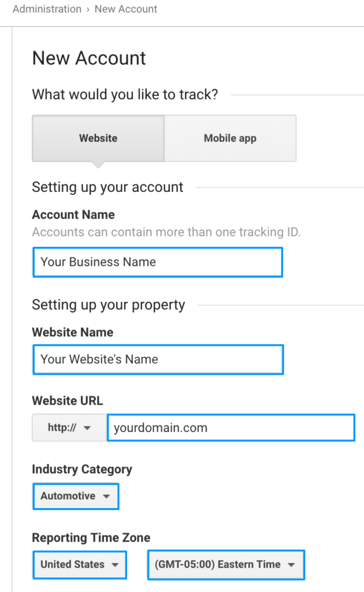Screen dimensions: 364x592
Task: Select the Website tracking tab
Action: [98, 138]
